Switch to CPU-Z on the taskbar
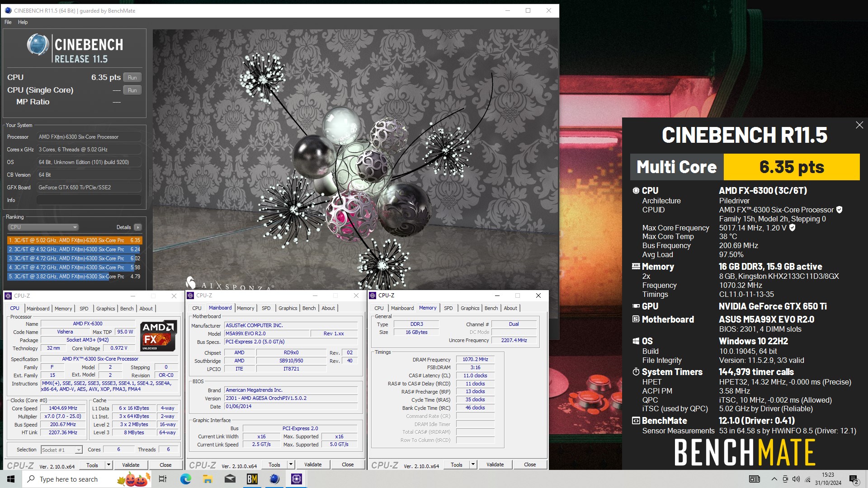The image size is (868, 488). (x=297, y=479)
